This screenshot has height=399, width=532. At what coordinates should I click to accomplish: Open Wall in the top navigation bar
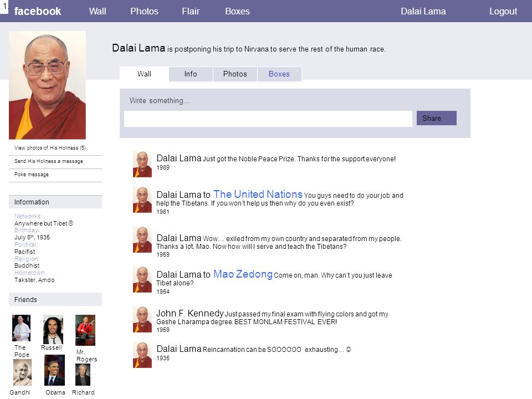[98, 11]
